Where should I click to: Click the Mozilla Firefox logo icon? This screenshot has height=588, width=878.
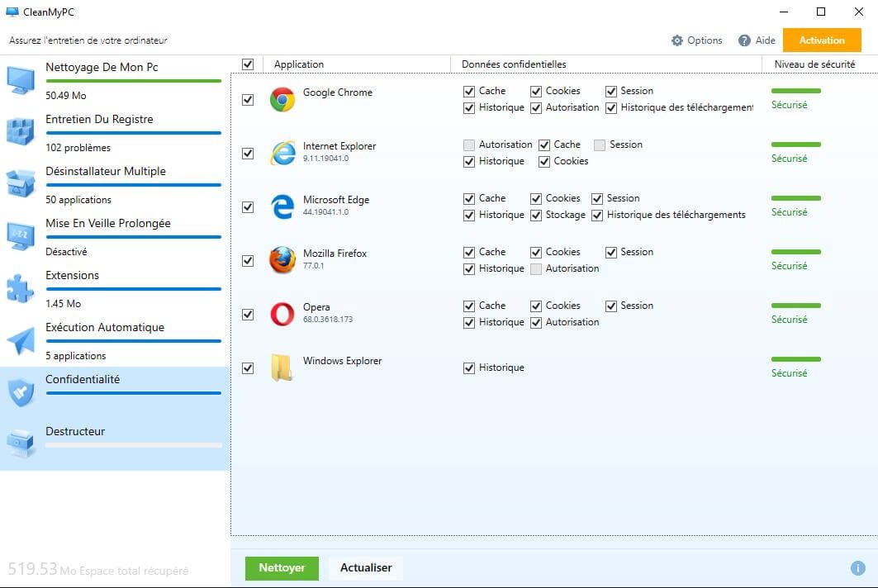[282, 260]
